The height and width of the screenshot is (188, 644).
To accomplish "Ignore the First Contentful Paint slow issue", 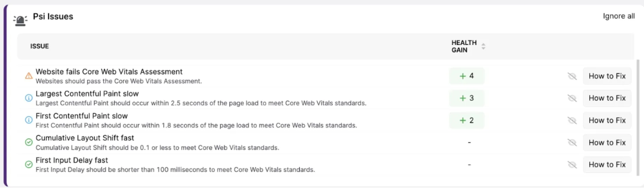I will (572, 120).
